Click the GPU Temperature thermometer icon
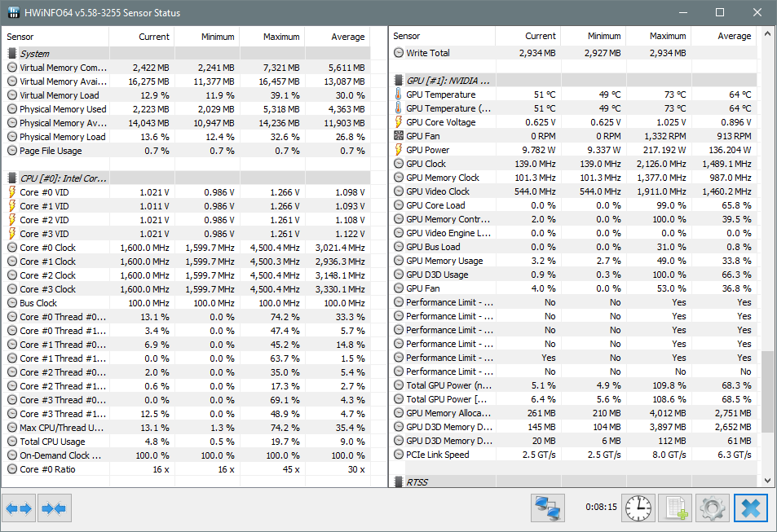This screenshot has width=777, height=532. tap(399, 95)
